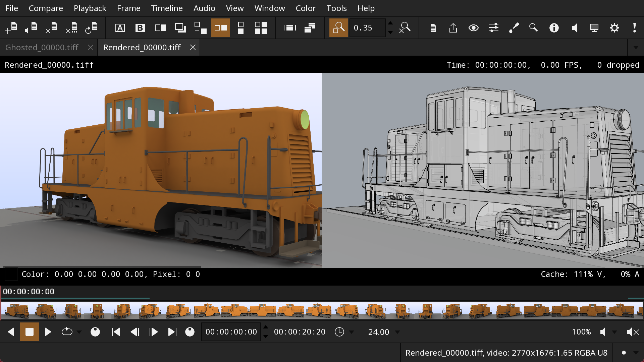Select the tile compare layout icon
This screenshot has height=362, width=644.
click(x=261, y=28)
